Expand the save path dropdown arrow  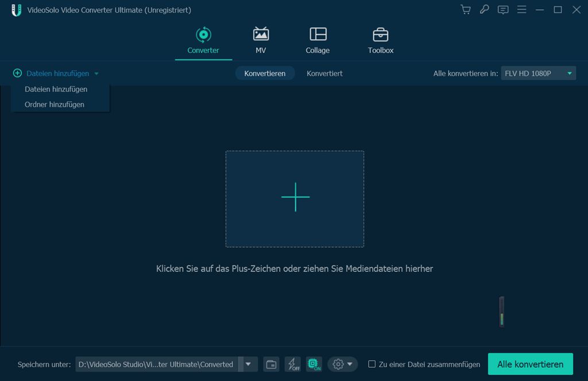click(x=248, y=364)
